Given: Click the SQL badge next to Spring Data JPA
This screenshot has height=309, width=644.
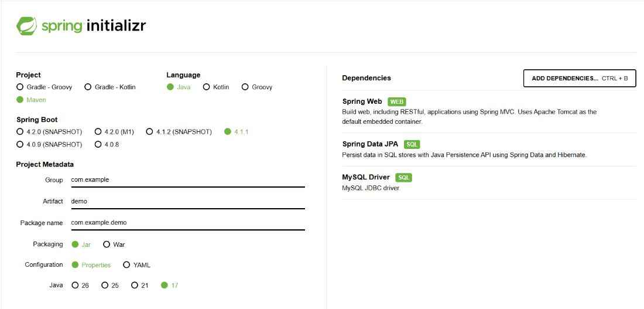Looking at the screenshot, I should 412,144.
